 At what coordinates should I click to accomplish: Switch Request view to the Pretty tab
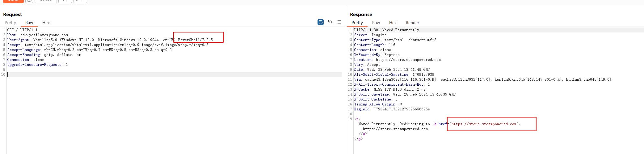click(x=10, y=23)
